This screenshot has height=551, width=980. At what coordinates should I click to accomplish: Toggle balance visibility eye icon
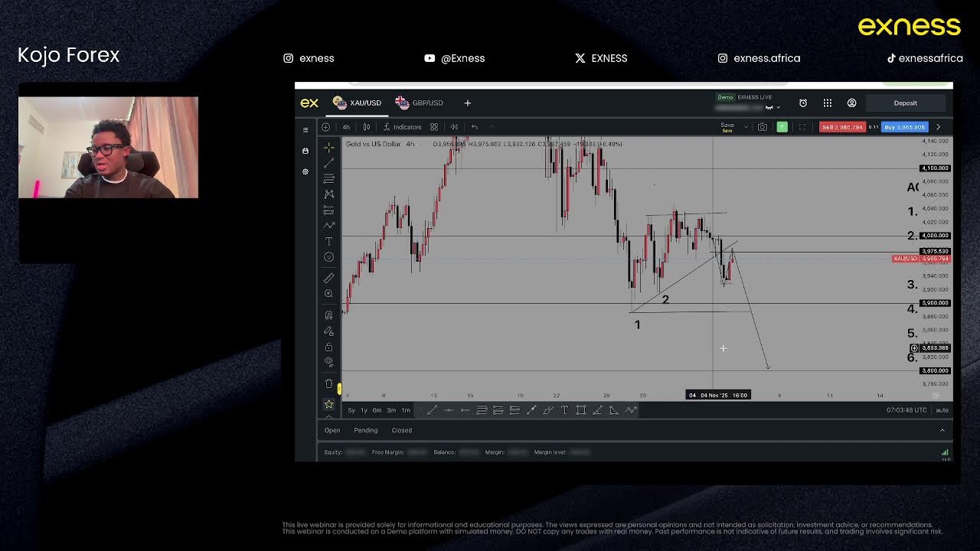[x=769, y=108]
